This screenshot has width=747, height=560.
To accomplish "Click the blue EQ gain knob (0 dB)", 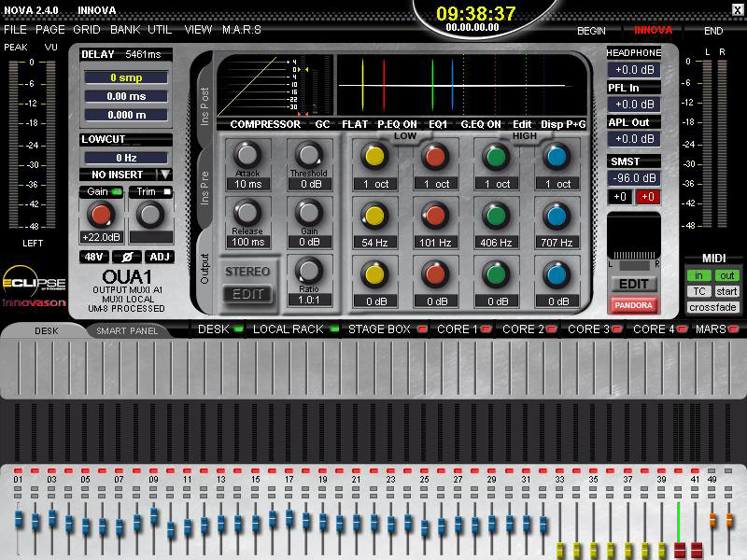I will pos(557,274).
